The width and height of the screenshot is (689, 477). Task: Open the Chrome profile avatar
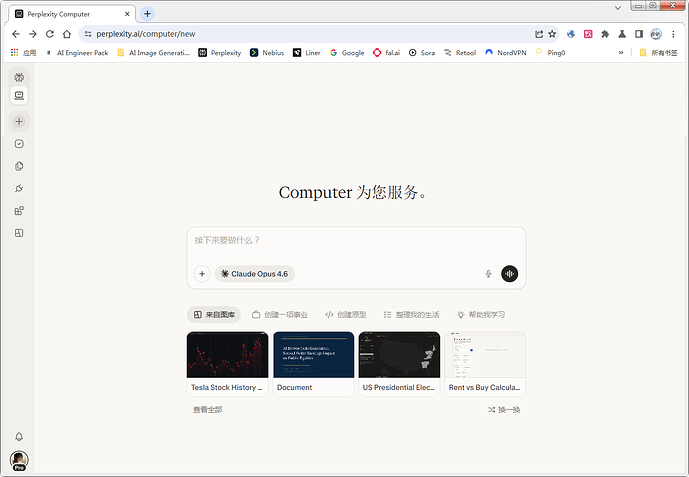click(656, 34)
